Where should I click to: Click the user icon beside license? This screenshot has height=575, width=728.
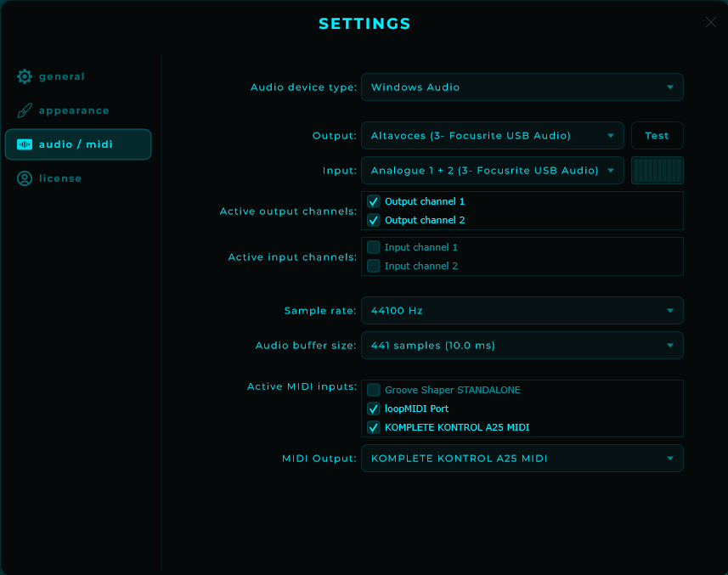(x=25, y=178)
